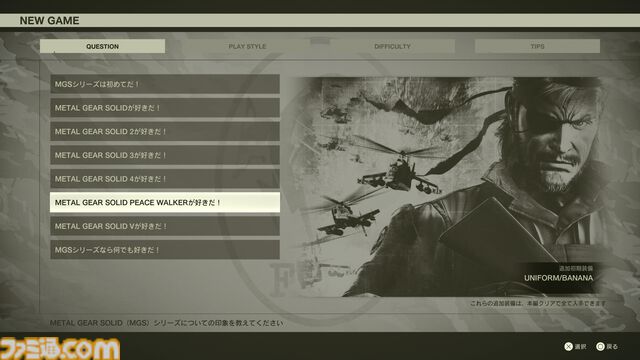The height and width of the screenshot is (360, 640).
Task: Confirm 'METAL GEAR SOLID PEACE WALKERが好きだ！' option
Action: [165, 202]
